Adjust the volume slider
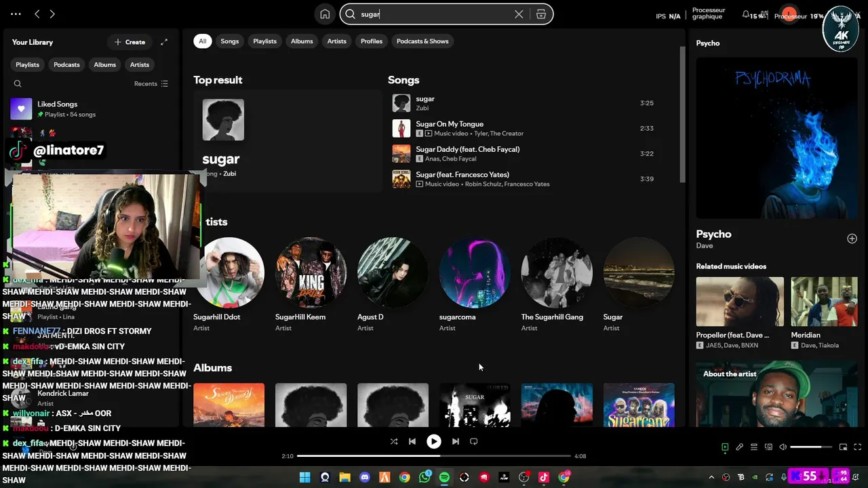 811,447
